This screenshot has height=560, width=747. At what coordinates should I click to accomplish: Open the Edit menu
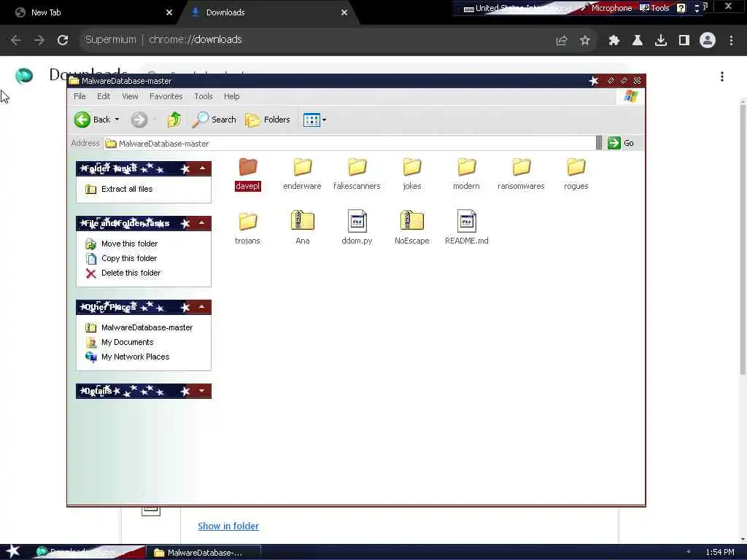point(104,96)
